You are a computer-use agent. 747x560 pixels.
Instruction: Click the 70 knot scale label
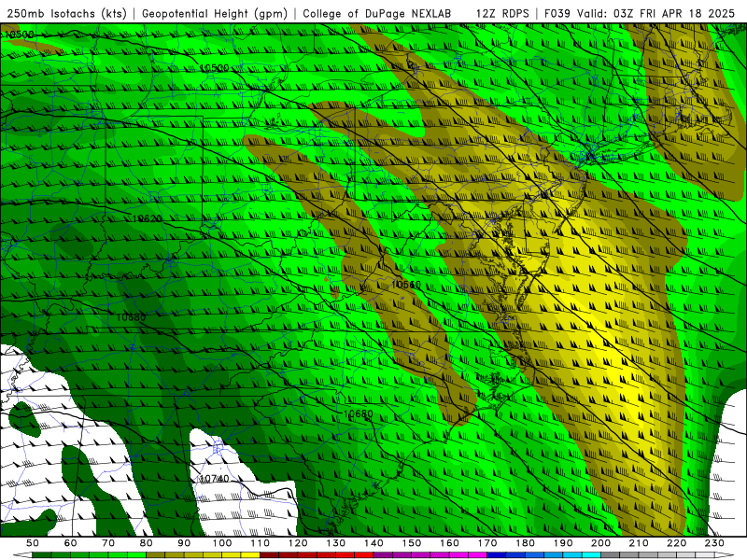108,543
